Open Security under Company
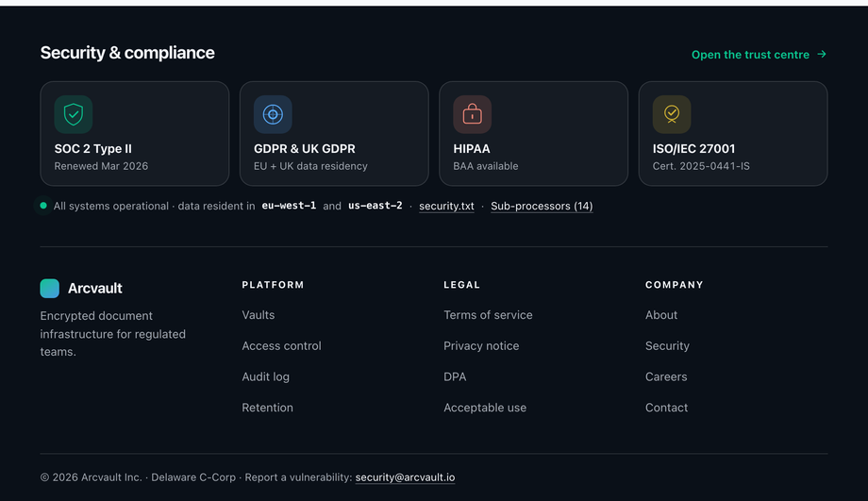The width and height of the screenshot is (868, 501). pos(667,345)
